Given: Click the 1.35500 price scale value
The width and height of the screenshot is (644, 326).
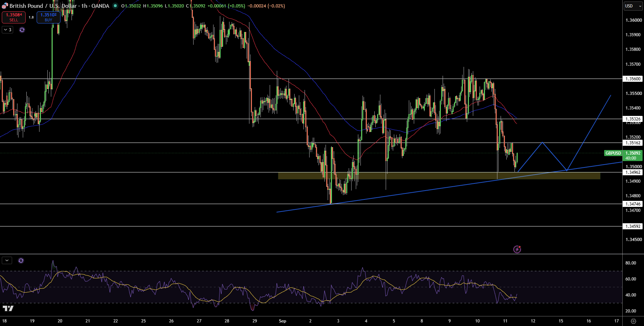Looking at the screenshot, I should 633,93.
